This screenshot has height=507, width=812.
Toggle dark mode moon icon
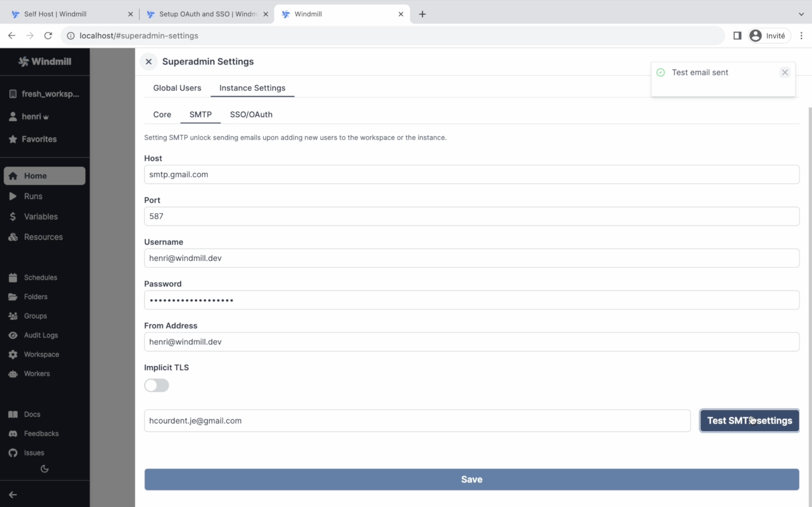[x=45, y=469]
